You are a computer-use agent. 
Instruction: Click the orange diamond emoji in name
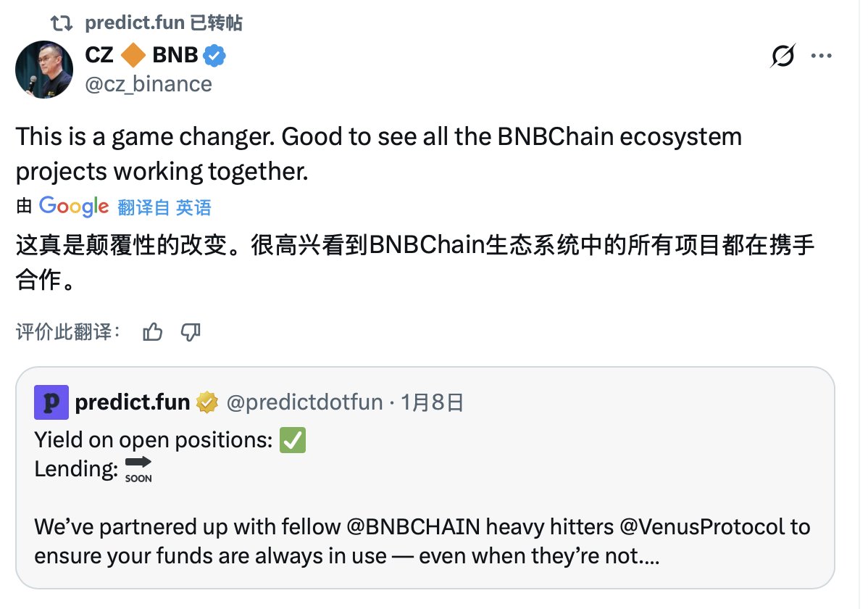click(133, 55)
